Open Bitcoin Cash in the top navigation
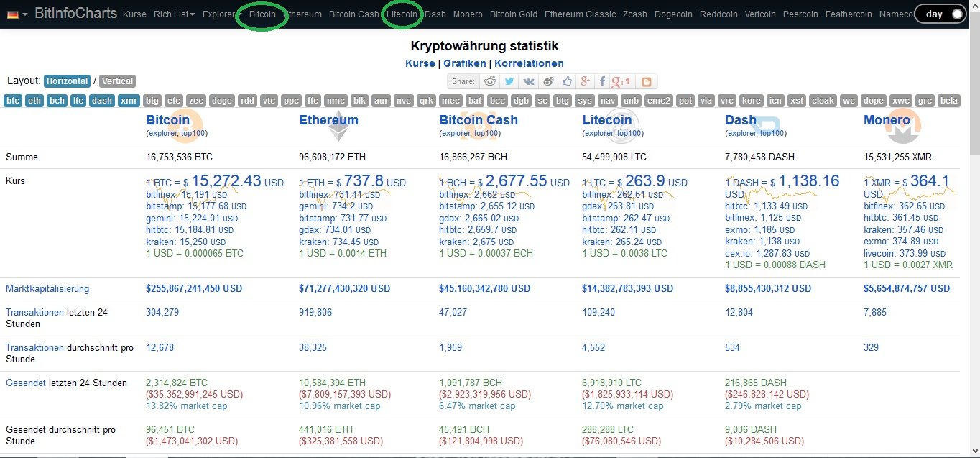 pyautogui.click(x=354, y=14)
